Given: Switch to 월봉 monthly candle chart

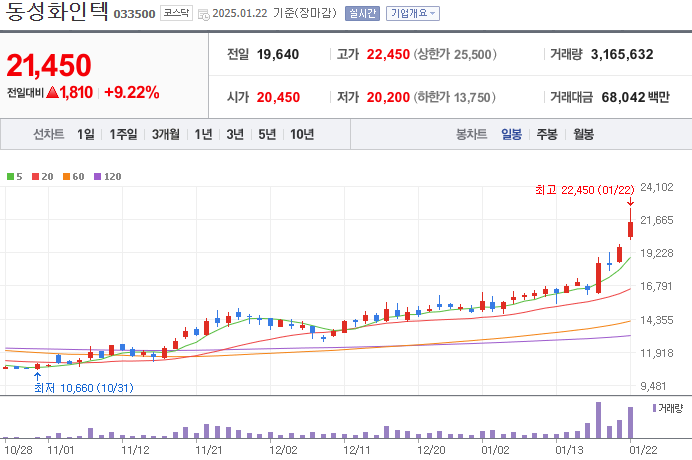Looking at the screenshot, I should pos(583,134).
